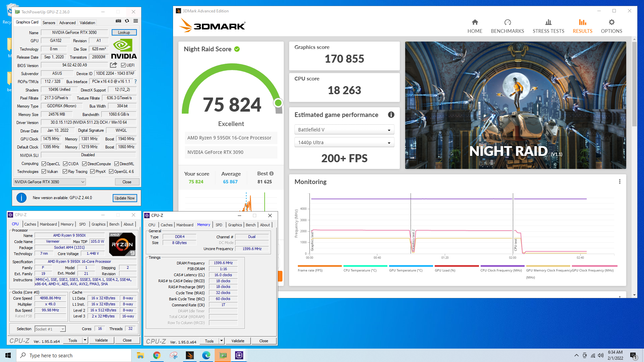Click GPU Load (%) red legend bar
644x362 pixels.
click(x=457, y=266)
